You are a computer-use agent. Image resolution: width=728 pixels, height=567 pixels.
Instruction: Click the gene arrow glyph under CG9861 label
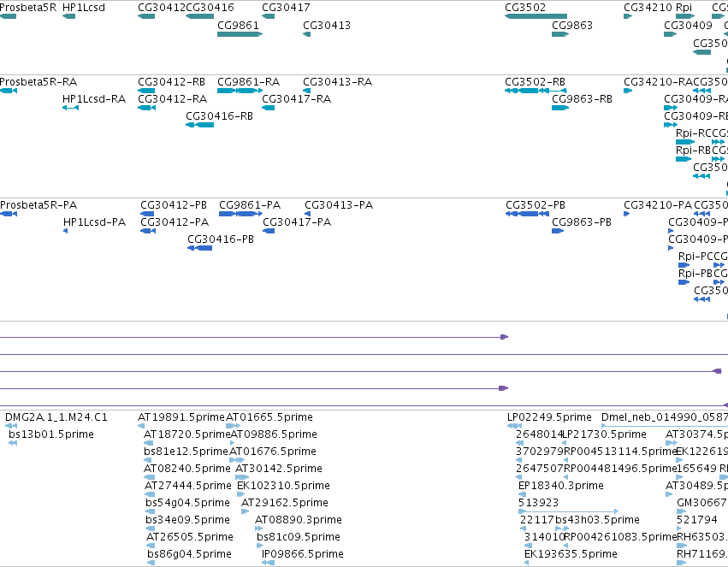(x=240, y=34)
